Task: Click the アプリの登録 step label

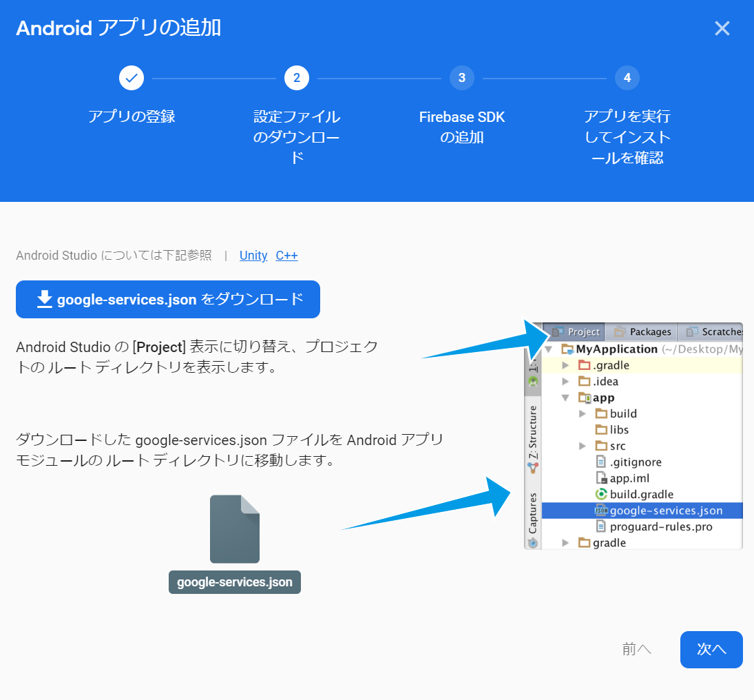Action: tap(132, 116)
